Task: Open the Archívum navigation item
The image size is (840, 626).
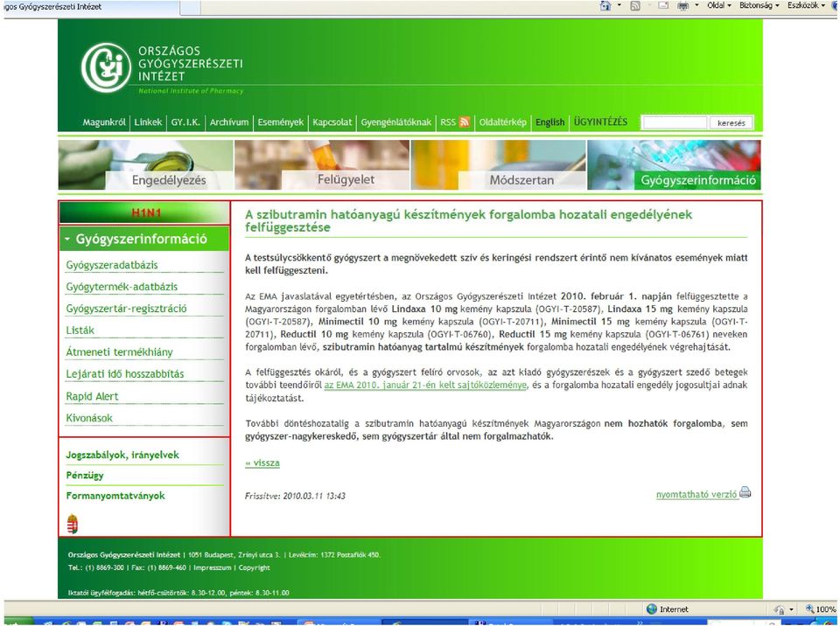Action: coord(228,122)
